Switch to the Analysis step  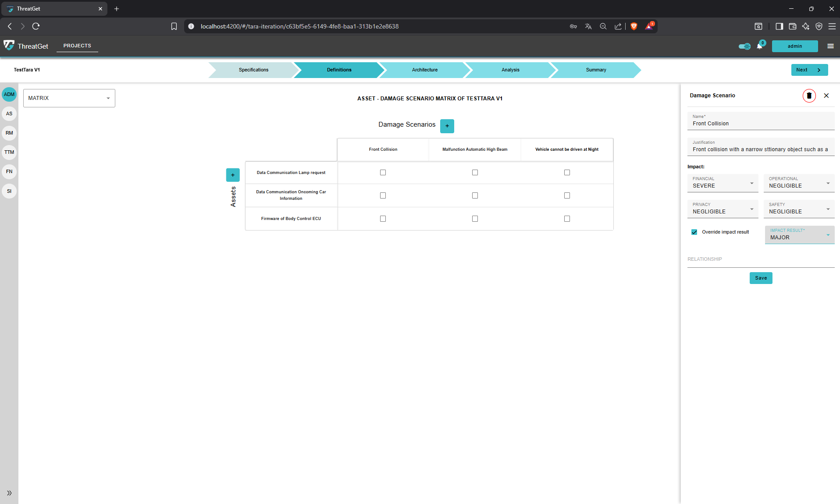coord(510,70)
